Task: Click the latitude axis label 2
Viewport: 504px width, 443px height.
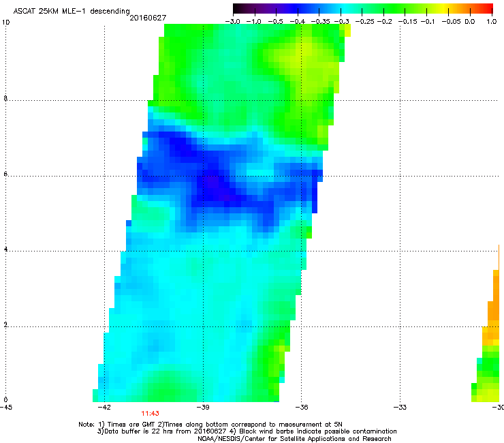Action: click(5, 324)
